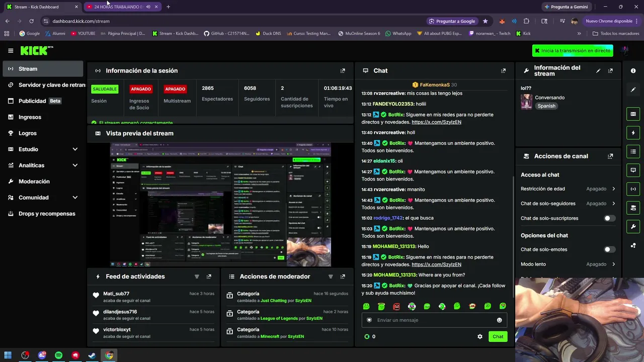Open the Kick bookmark in the bookmarks bar

pos(523,34)
